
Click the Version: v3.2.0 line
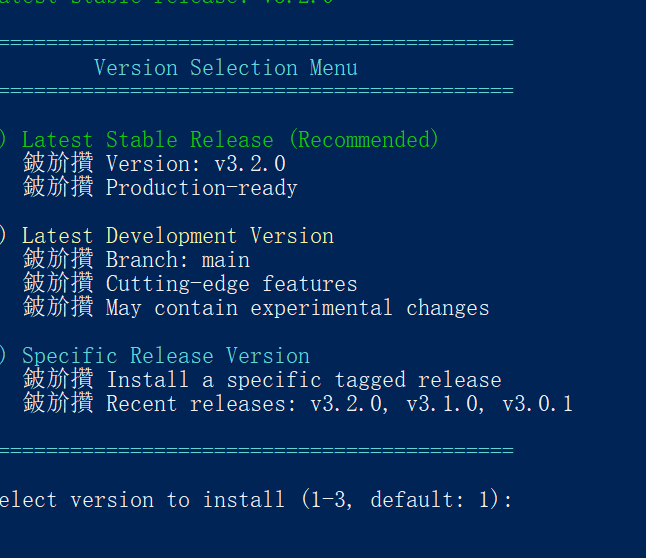(195, 164)
